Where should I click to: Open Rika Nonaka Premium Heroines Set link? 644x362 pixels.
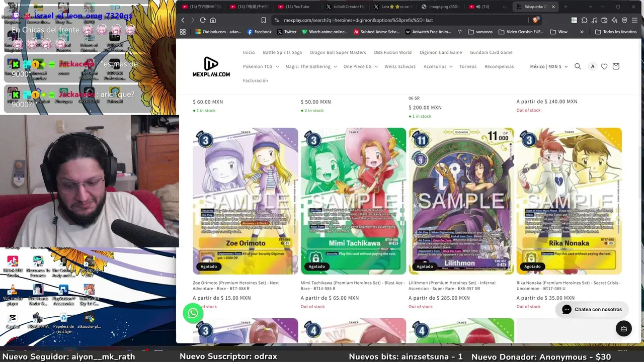pyautogui.click(x=568, y=286)
